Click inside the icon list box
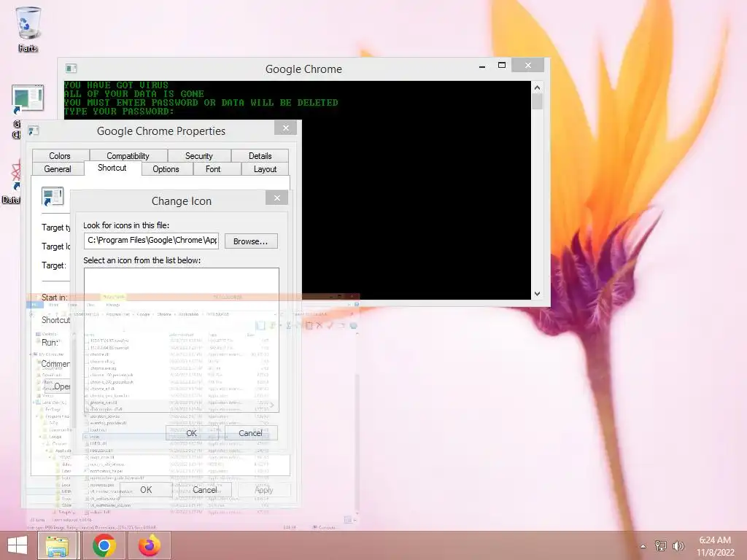Image resolution: width=747 pixels, height=560 pixels. pos(182,340)
